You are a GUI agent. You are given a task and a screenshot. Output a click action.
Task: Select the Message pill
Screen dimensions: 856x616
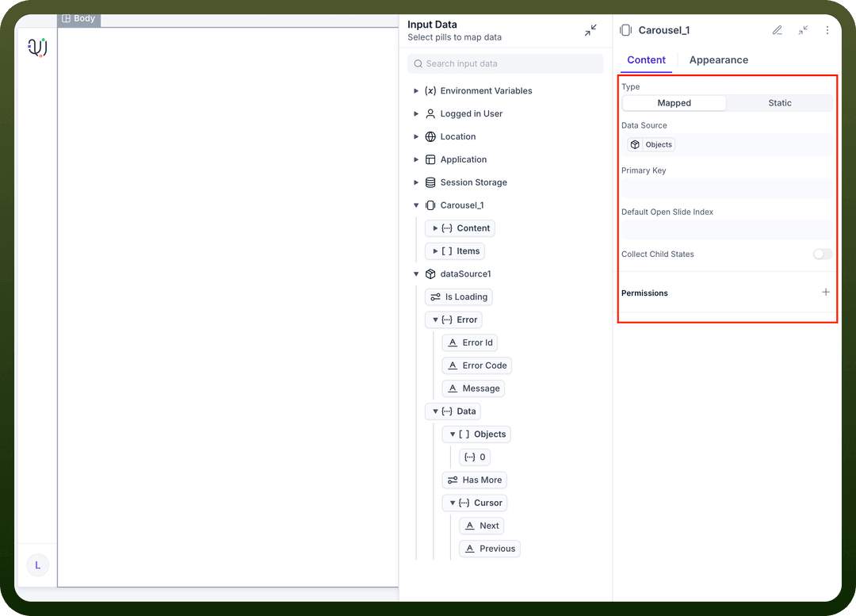(473, 388)
